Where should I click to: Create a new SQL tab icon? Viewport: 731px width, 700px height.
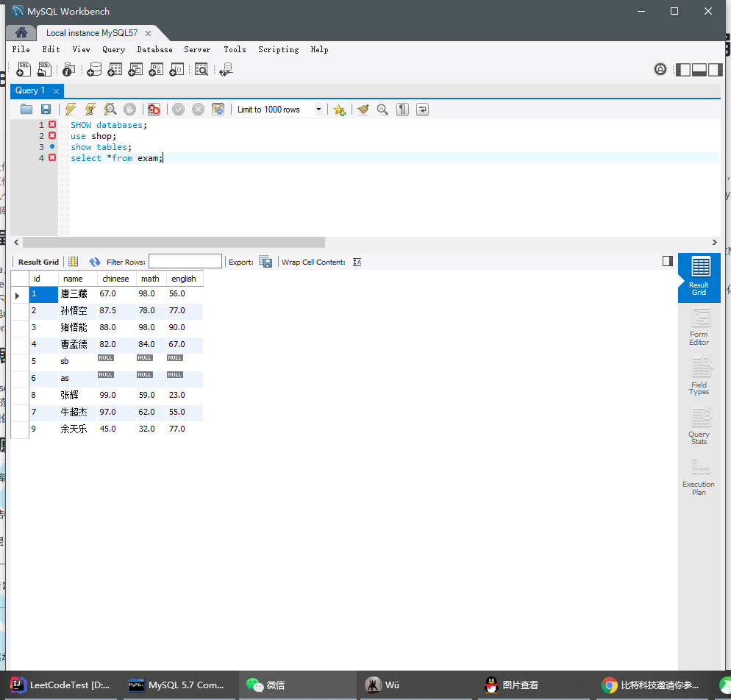(x=24, y=69)
